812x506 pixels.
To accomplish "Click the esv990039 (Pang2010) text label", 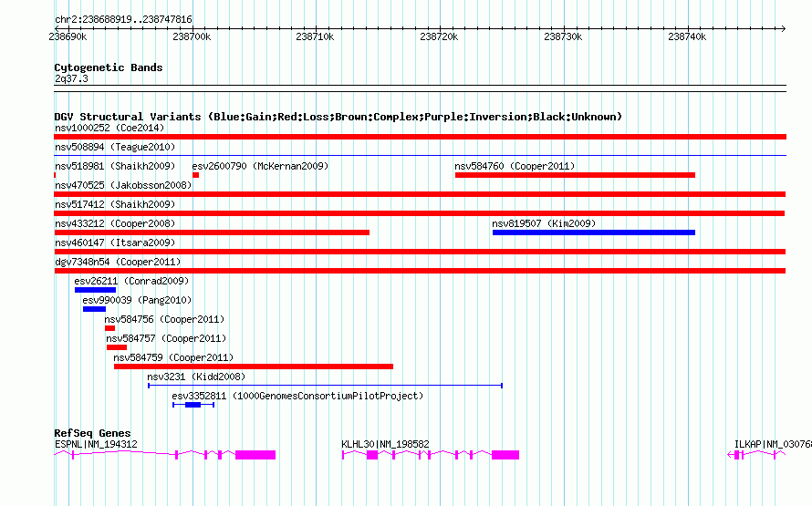I will (137, 300).
